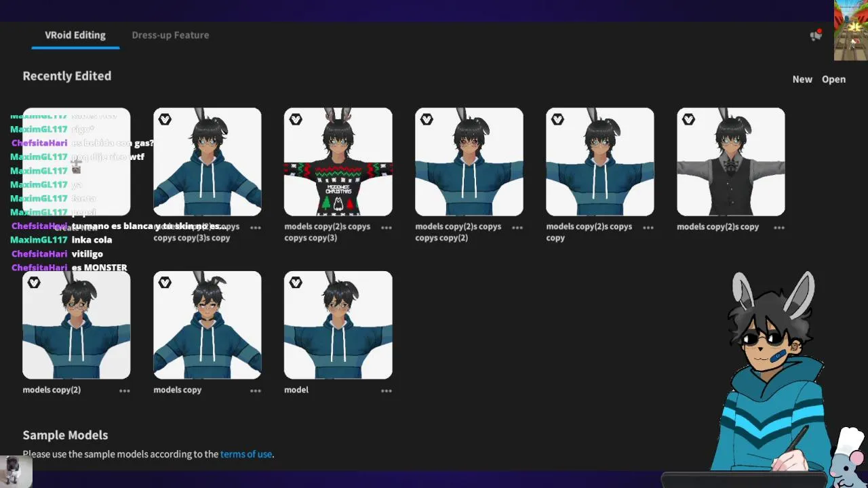Viewport: 868px width, 488px height.
Task: Open thumbnail 'models copy(2)s copys copys copy(2)'
Action: (x=469, y=162)
